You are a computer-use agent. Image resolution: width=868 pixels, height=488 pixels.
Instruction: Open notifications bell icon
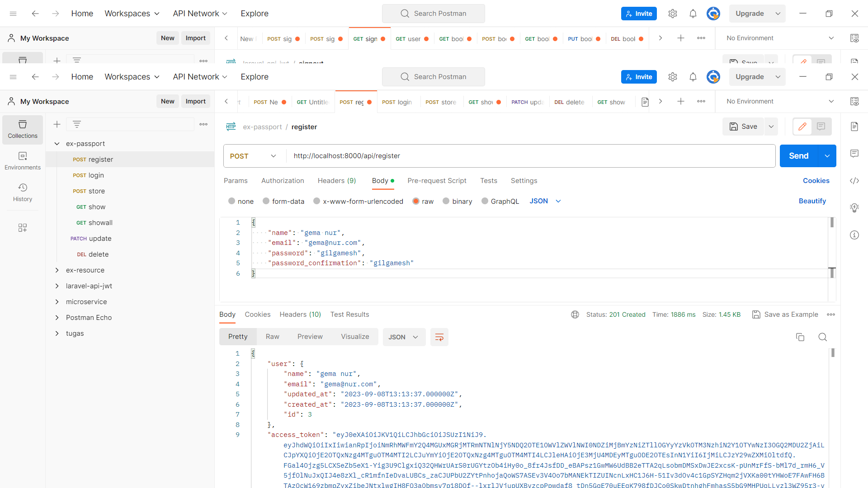click(693, 77)
